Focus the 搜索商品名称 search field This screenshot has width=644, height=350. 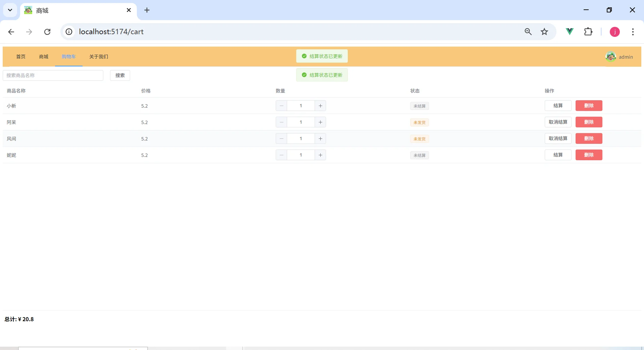pyautogui.click(x=53, y=75)
